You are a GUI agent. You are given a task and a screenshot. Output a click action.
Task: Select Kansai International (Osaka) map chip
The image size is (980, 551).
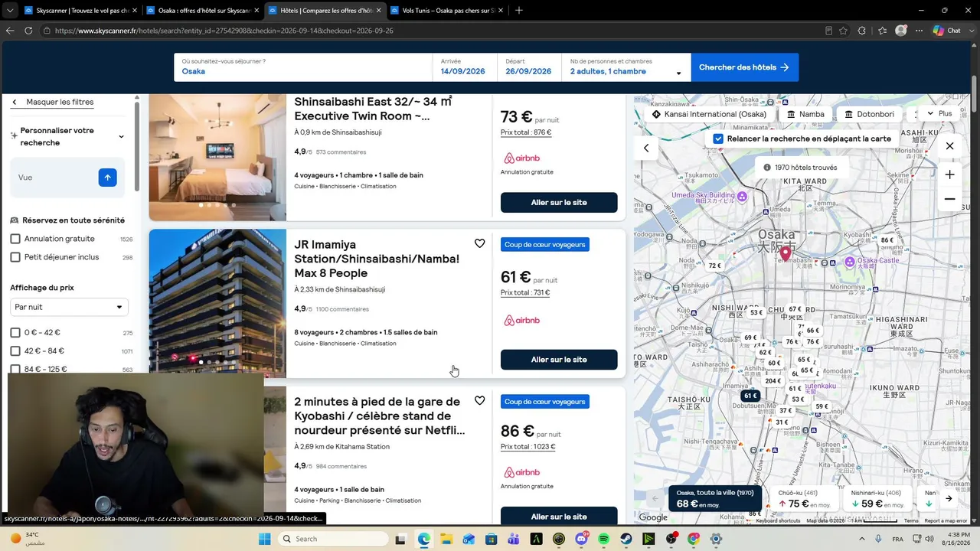tap(709, 114)
